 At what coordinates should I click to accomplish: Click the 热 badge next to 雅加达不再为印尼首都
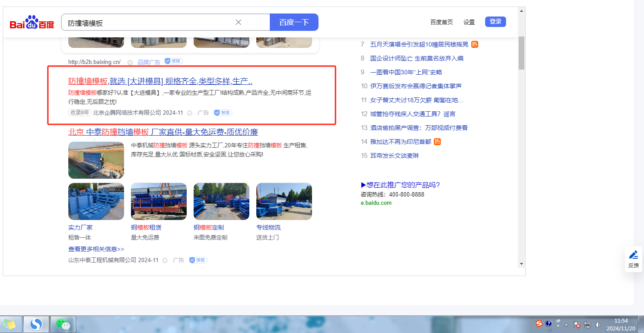437,142
